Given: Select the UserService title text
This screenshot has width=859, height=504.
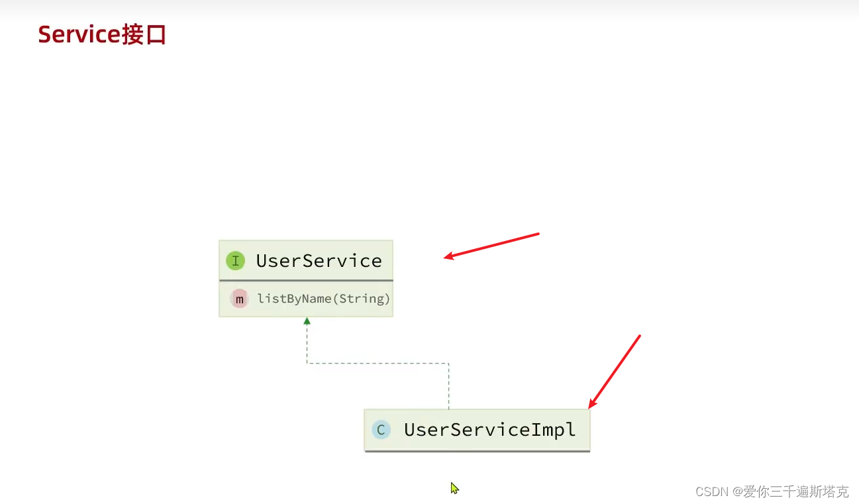Looking at the screenshot, I should coord(319,260).
